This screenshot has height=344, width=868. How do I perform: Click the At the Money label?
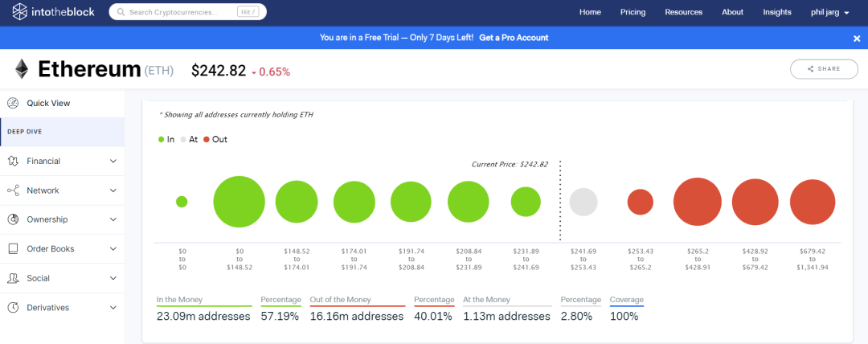[x=486, y=300]
